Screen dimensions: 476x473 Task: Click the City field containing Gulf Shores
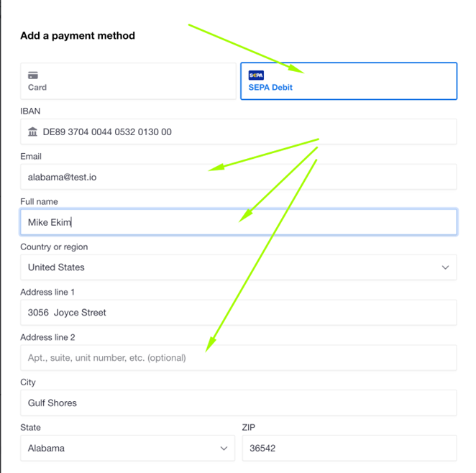(238, 403)
